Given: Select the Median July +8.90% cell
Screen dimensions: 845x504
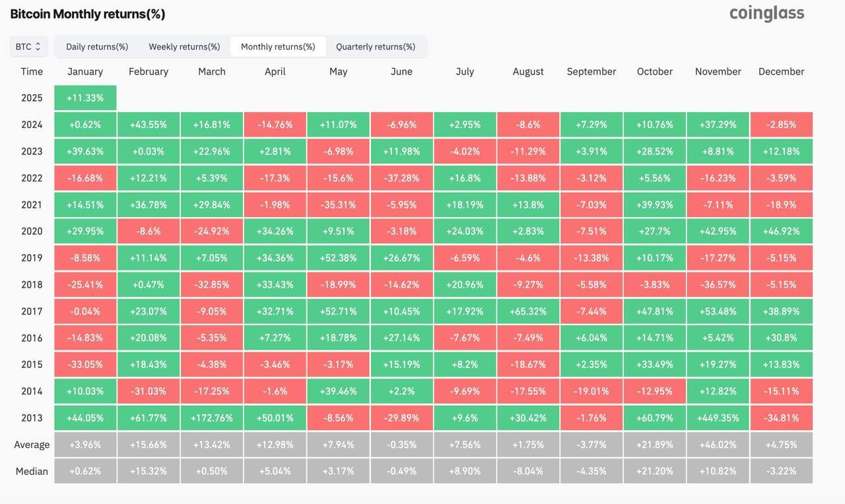Looking at the screenshot, I should [465, 471].
